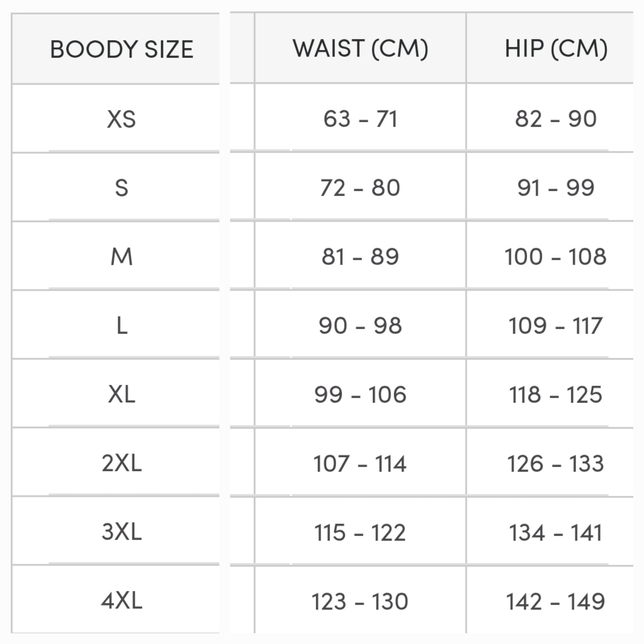Select the S size row label

pos(121,188)
